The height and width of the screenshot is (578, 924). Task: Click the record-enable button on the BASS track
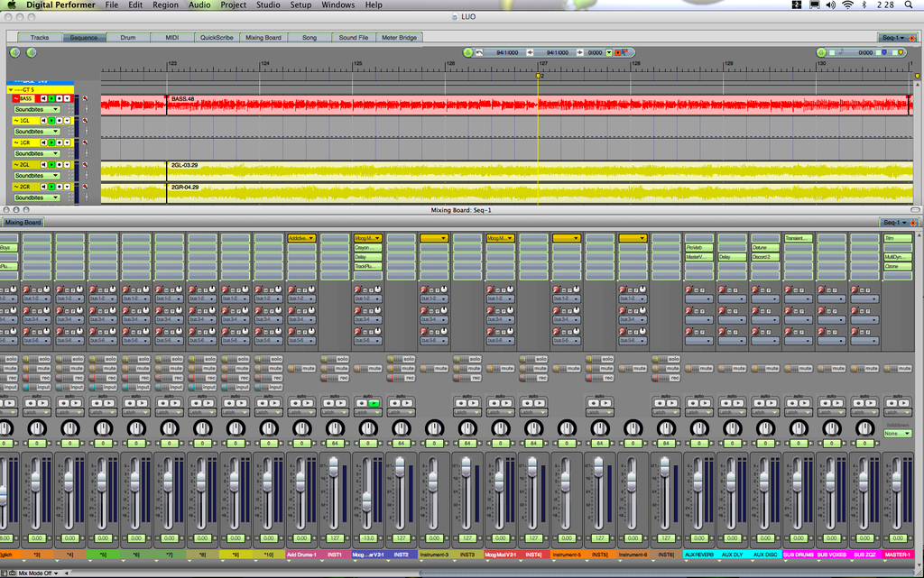tap(59, 98)
